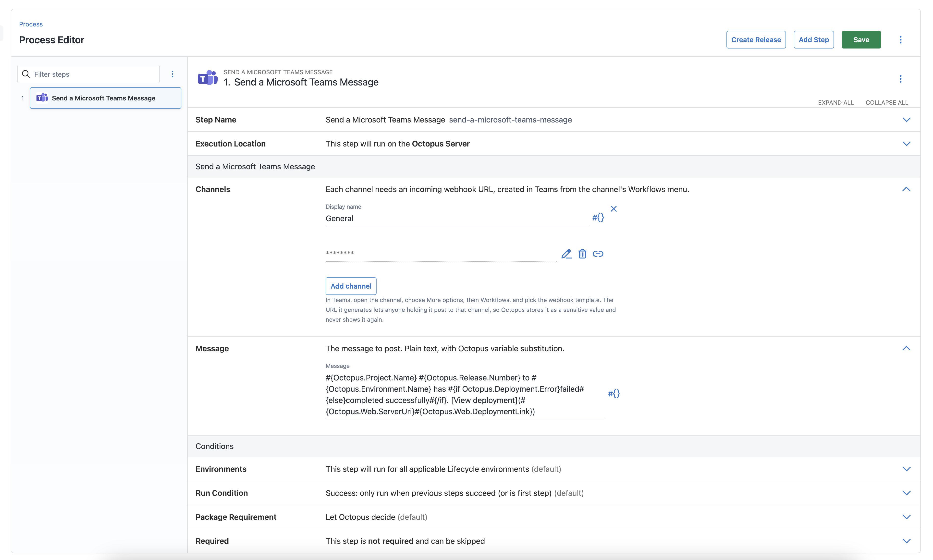Click the Required row label
933x560 pixels.
tap(212, 541)
